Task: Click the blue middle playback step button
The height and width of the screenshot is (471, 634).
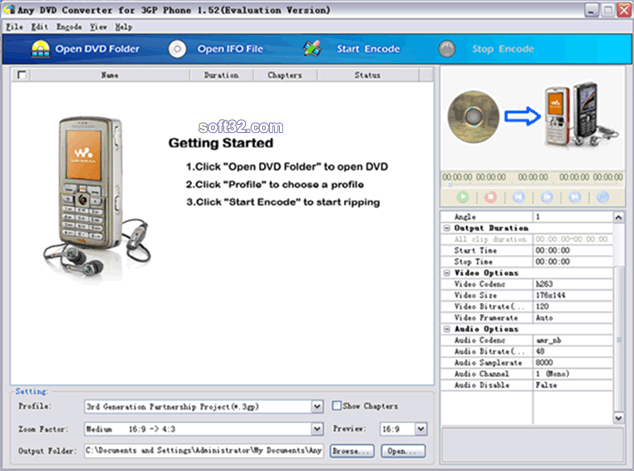Action: click(546, 197)
